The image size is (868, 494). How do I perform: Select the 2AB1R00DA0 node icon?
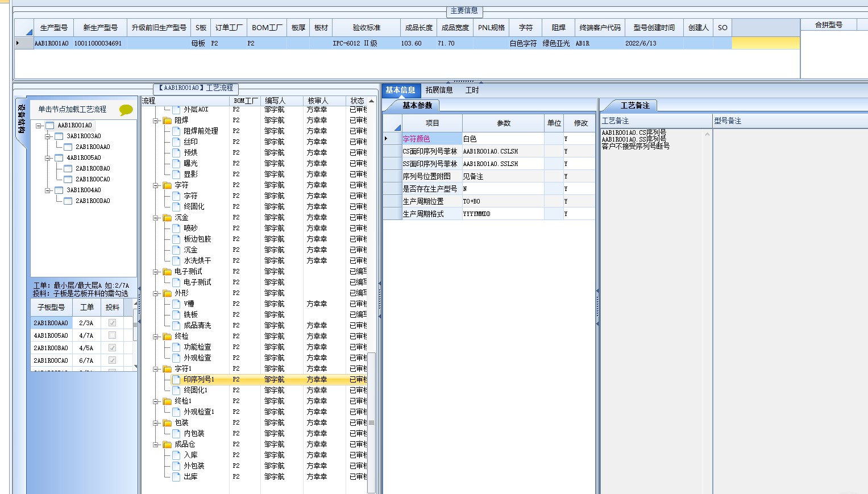(68, 201)
